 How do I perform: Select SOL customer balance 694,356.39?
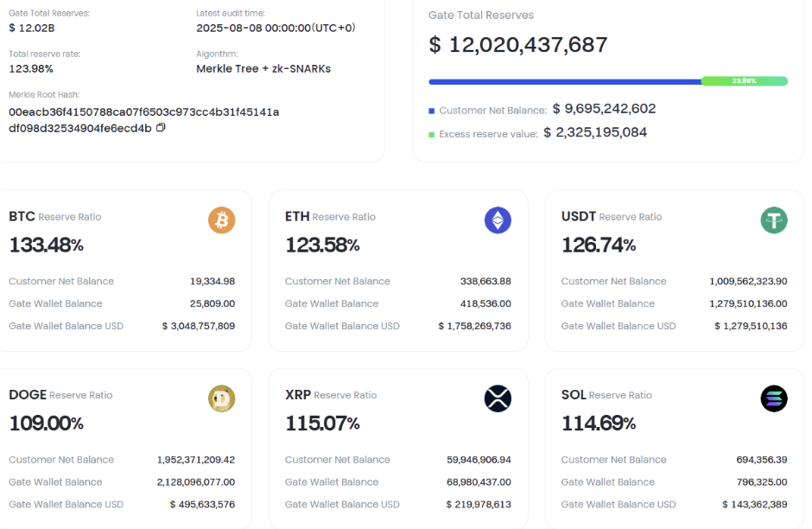[x=762, y=460]
